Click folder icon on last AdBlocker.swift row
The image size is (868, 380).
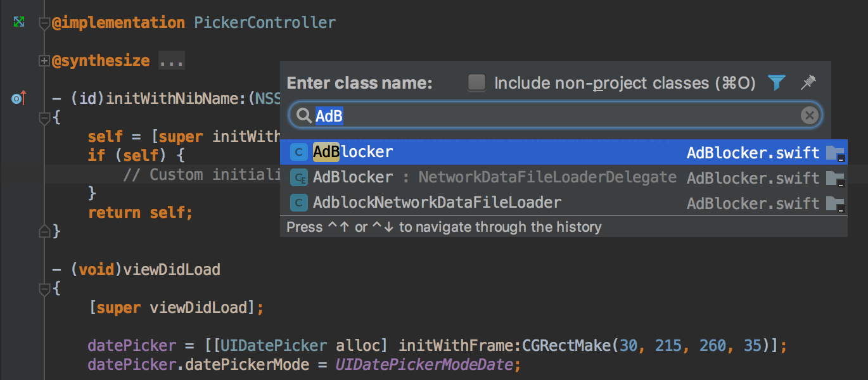point(835,203)
